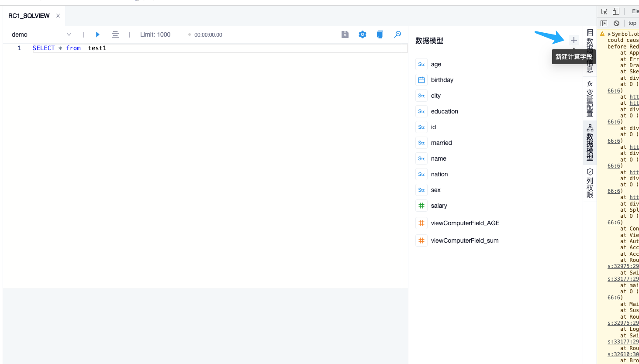The height and width of the screenshot is (364, 639).
Task: Select the inspect element icon in DevTools
Action: [x=605, y=11]
